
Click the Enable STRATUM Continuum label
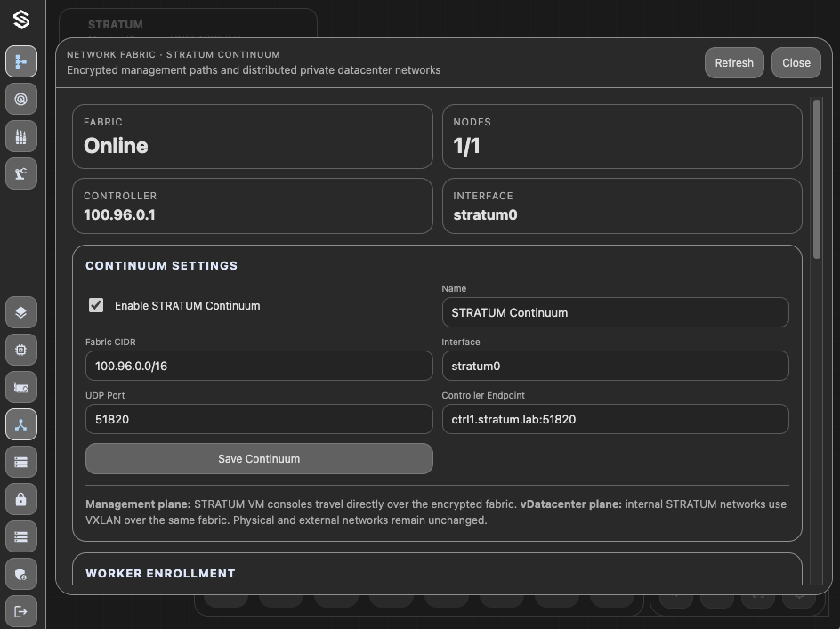pyautogui.click(x=188, y=306)
